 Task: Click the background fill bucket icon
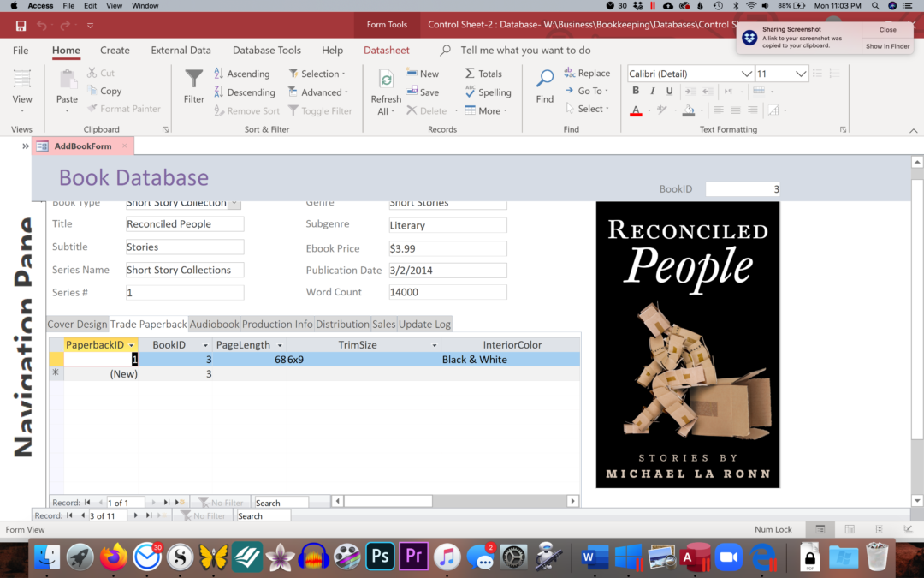tap(688, 110)
